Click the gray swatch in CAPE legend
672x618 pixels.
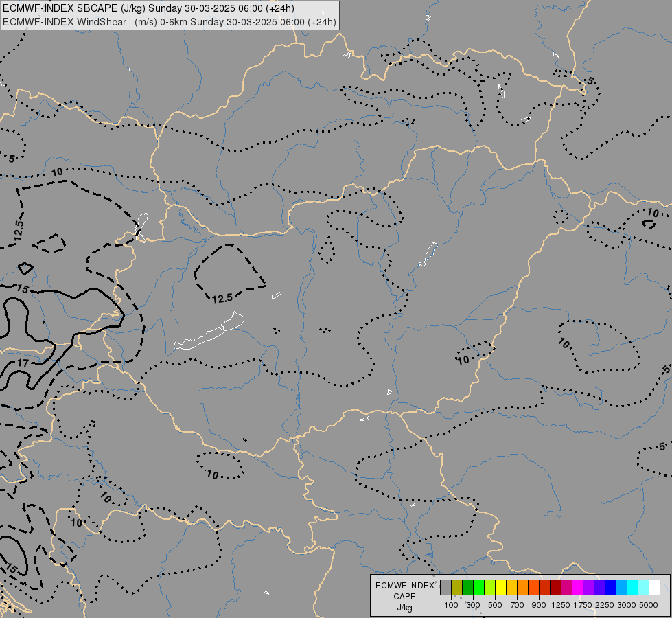pos(445,588)
